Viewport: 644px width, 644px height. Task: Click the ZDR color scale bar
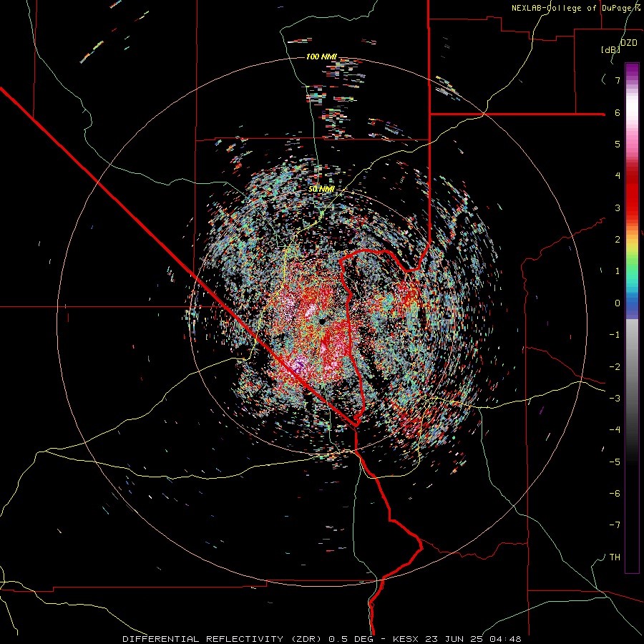[x=632, y=318]
